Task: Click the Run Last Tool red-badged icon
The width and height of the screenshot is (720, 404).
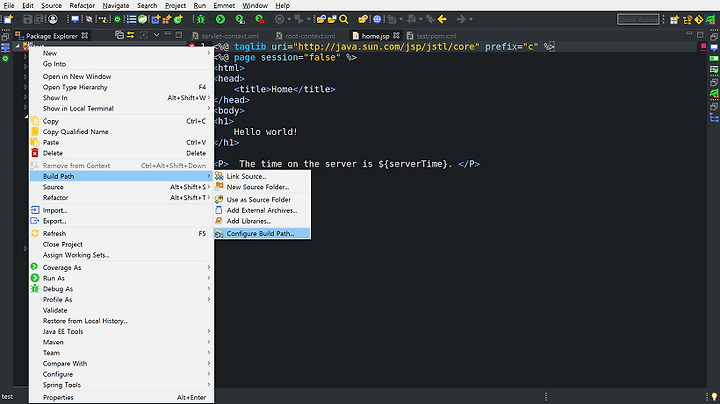Action: [260, 19]
